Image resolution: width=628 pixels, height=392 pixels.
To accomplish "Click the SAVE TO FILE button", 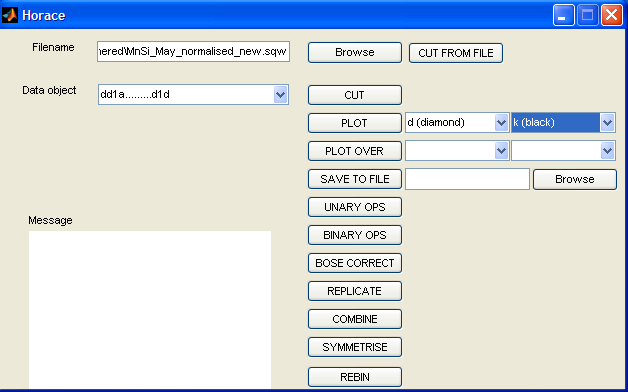I will [x=354, y=179].
